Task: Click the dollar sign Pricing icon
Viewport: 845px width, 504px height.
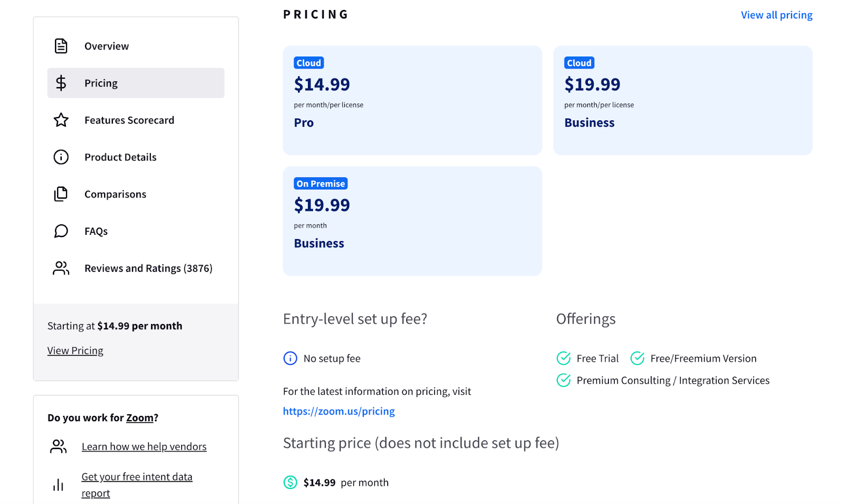Action: coord(61,83)
